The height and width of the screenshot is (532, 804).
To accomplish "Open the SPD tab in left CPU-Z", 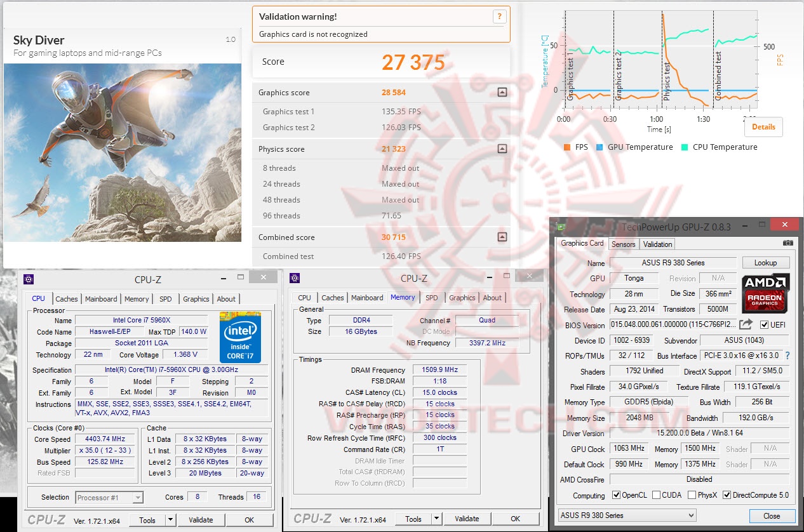I will click(165, 299).
